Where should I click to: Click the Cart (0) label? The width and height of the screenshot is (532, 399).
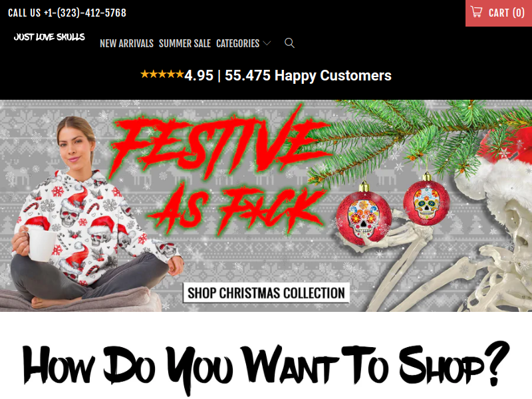pos(507,13)
